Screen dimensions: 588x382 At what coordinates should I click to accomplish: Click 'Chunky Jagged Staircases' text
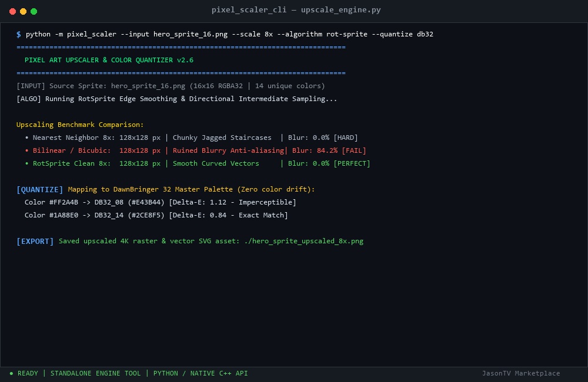coord(222,138)
